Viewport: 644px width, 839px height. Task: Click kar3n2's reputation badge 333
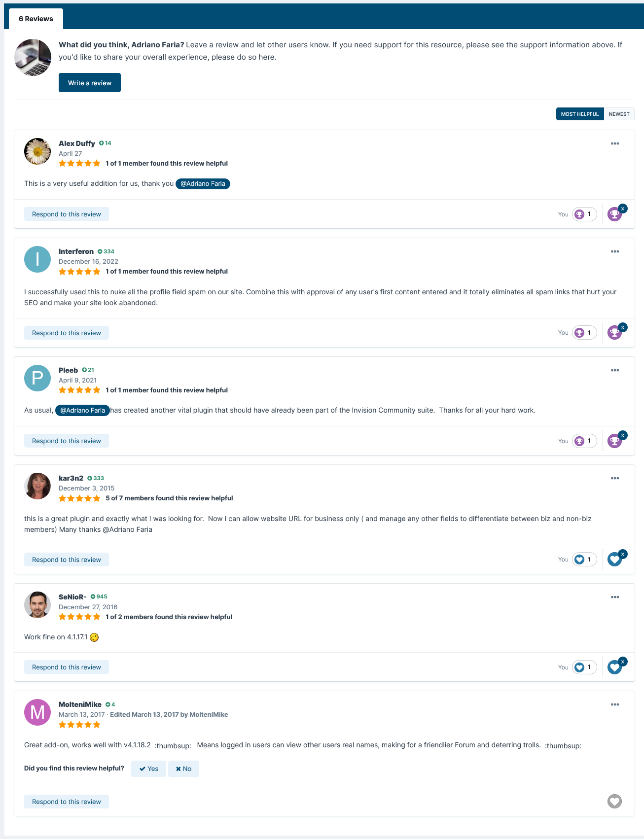[96, 478]
